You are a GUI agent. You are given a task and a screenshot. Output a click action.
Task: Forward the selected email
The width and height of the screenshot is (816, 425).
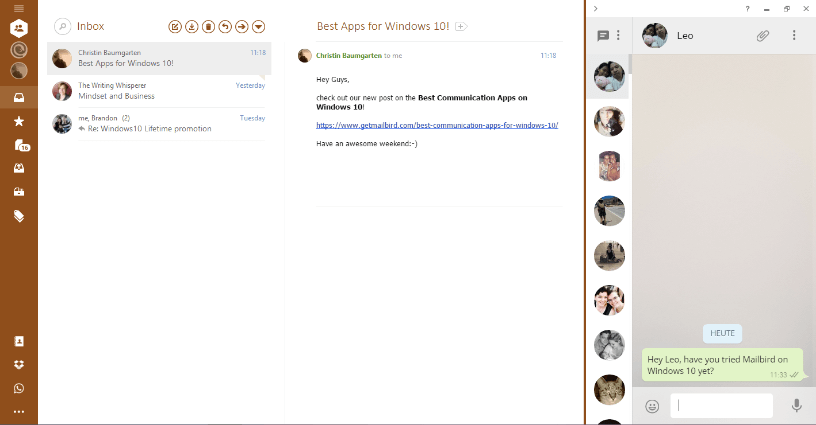click(x=241, y=27)
